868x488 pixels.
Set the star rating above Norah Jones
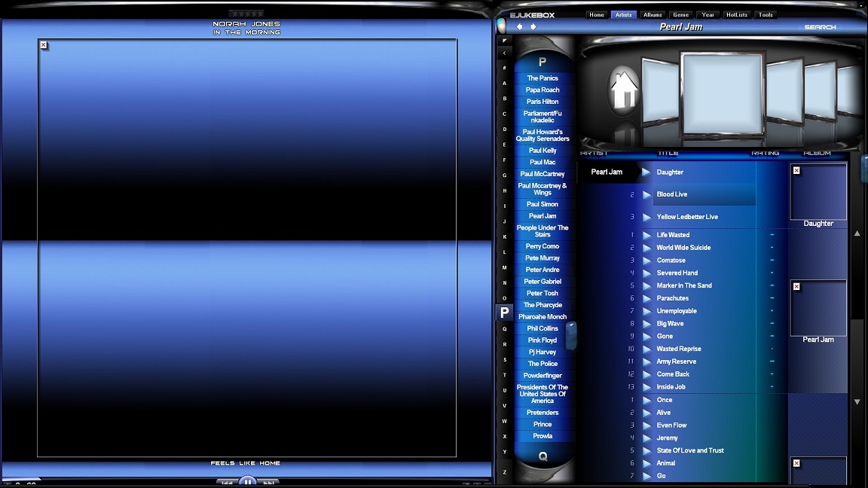pyautogui.click(x=246, y=14)
